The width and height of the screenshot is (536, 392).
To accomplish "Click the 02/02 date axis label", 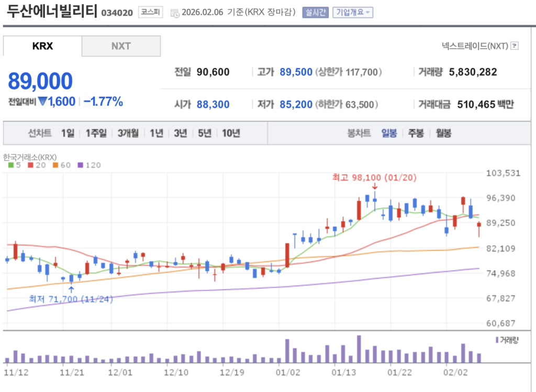I will (455, 373).
